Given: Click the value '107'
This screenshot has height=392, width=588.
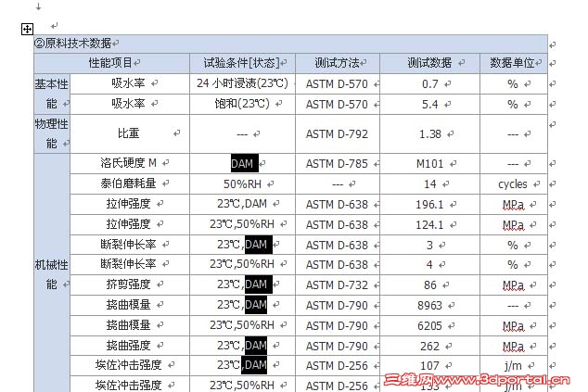Looking at the screenshot, I should pos(429,366).
